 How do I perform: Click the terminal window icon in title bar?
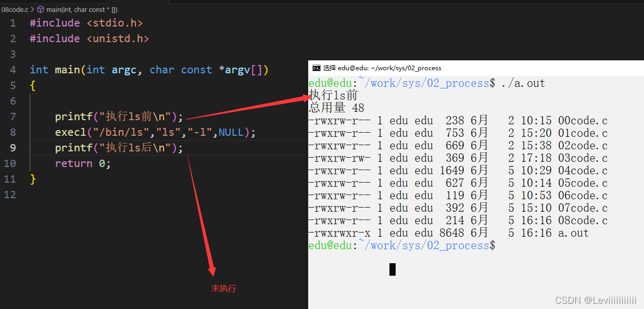316,68
